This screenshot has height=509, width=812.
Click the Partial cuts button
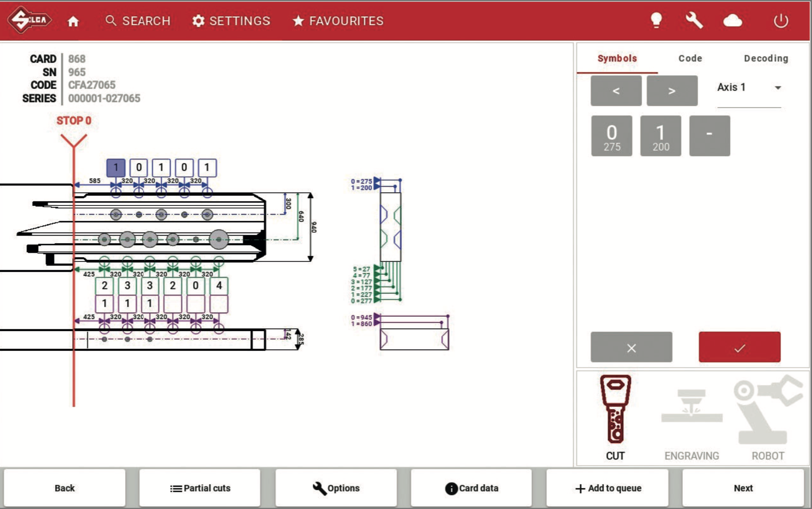tap(200, 488)
